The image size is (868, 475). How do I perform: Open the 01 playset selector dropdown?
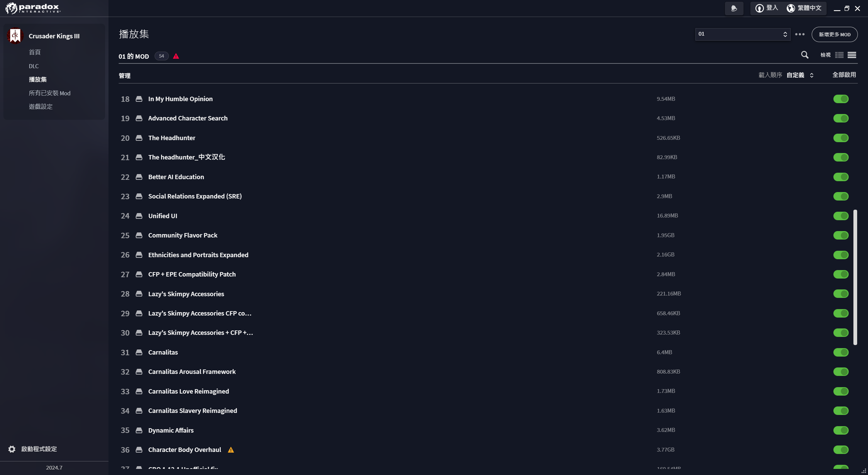[x=743, y=34]
